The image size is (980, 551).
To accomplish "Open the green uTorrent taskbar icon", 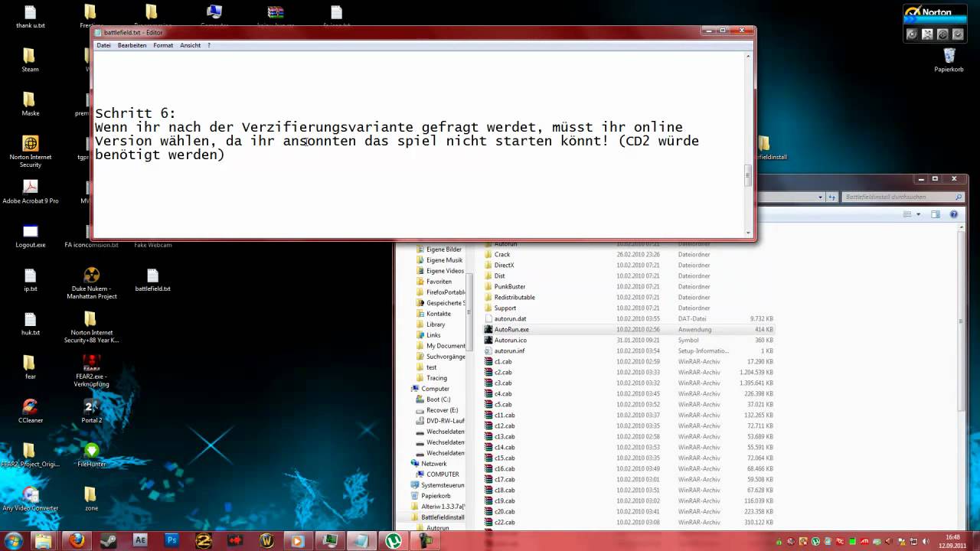I will tap(394, 540).
